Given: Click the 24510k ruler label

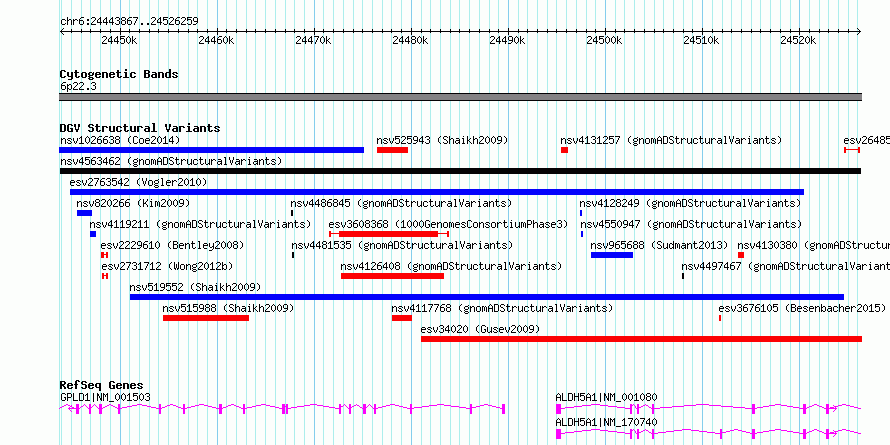Looking at the screenshot, I should click(702, 40).
